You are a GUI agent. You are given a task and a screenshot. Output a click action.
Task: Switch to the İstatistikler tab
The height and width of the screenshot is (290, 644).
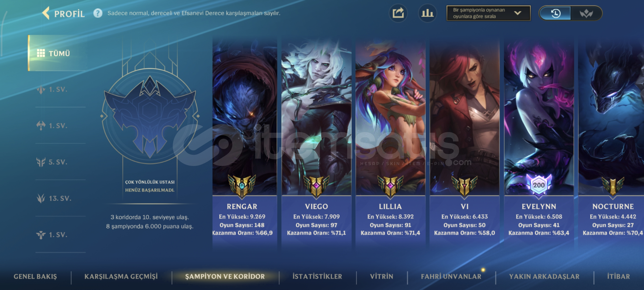pos(317,276)
